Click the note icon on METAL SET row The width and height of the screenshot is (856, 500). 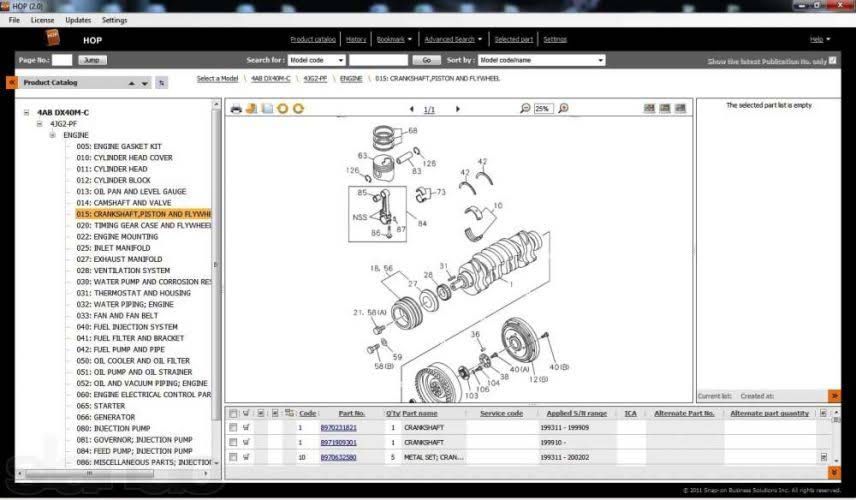pyautogui.click(x=824, y=457)
